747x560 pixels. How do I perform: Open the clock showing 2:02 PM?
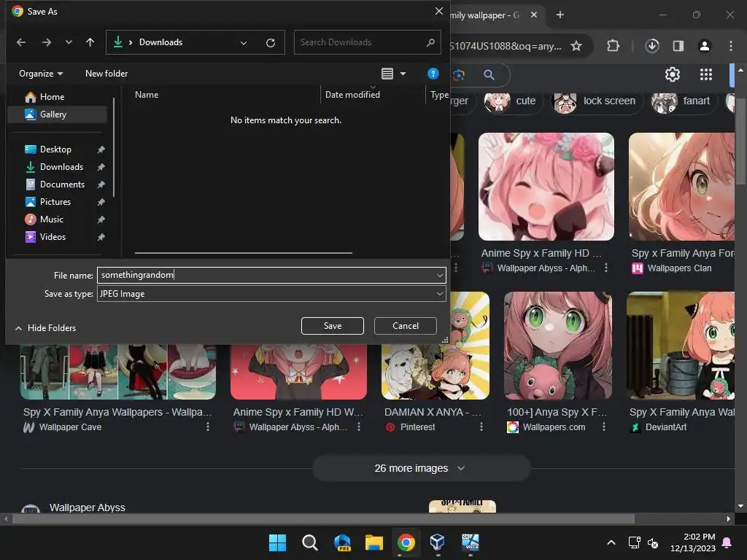pyautogui.click(x=693, y=542)
